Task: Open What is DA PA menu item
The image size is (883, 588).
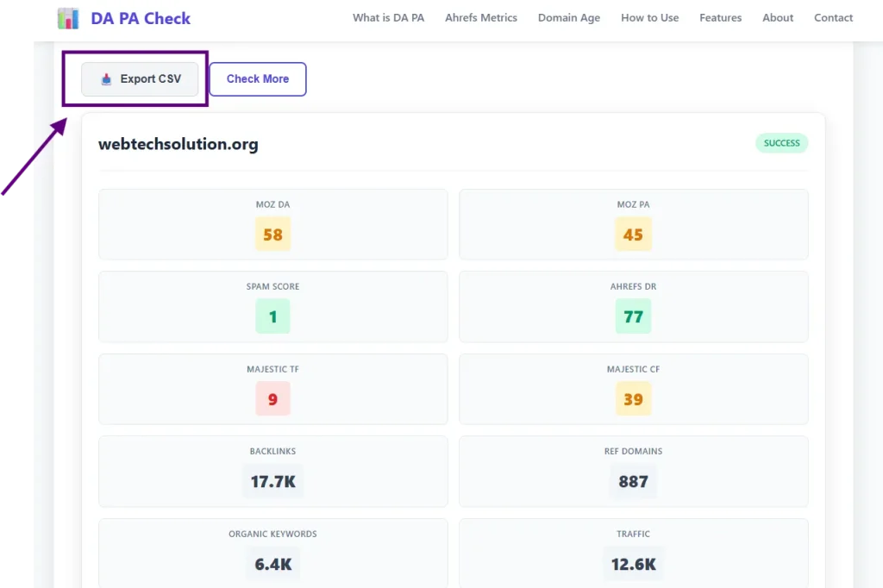Action: pyautogui.click(x=389, y=17)
